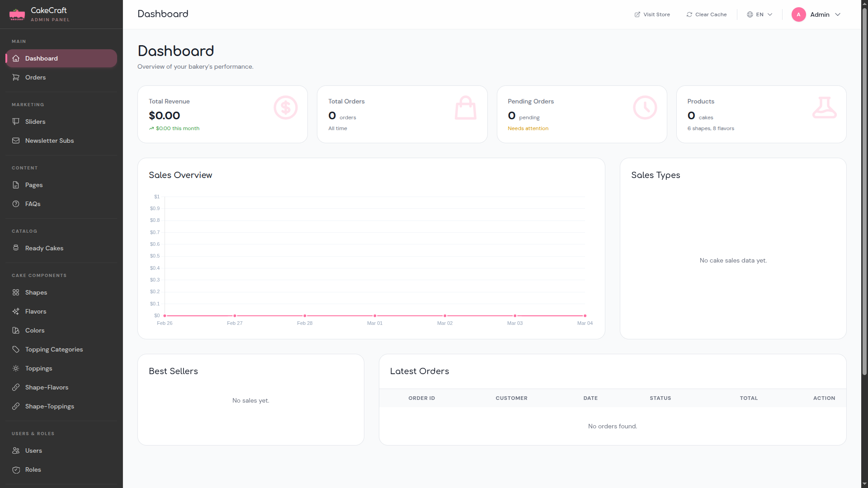Click the Flavors icon in Cake Components
This screenshot has height=488, width=868.
(16, 311)
